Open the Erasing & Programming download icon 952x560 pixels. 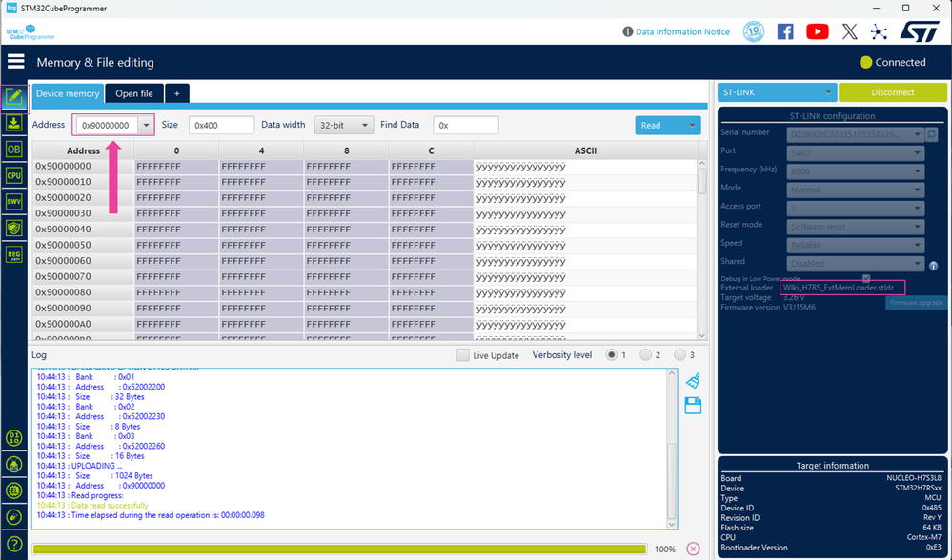(x=14, y=123)
